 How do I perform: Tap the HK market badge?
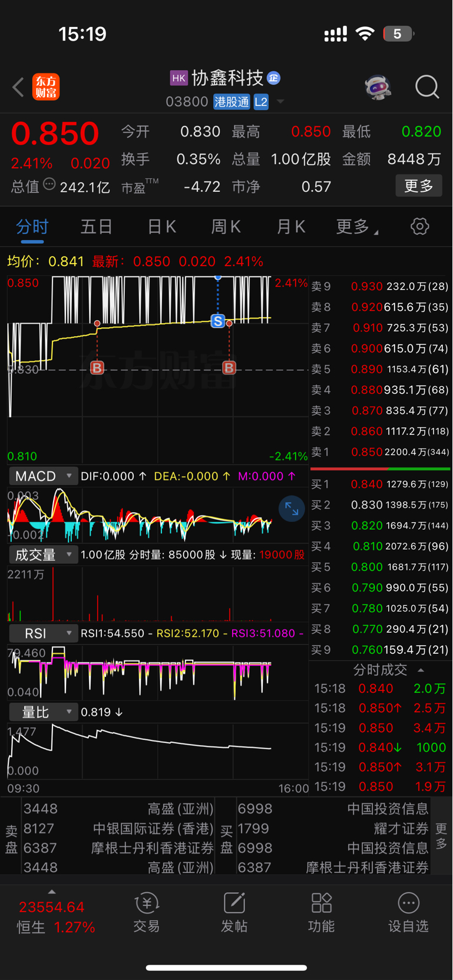click(178, 78)
